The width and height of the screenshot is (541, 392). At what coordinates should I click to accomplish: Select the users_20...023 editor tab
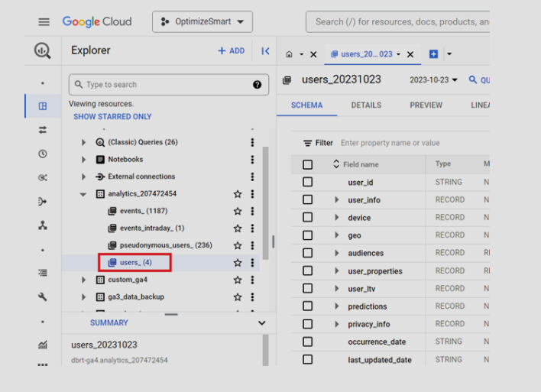pos(366,54)
